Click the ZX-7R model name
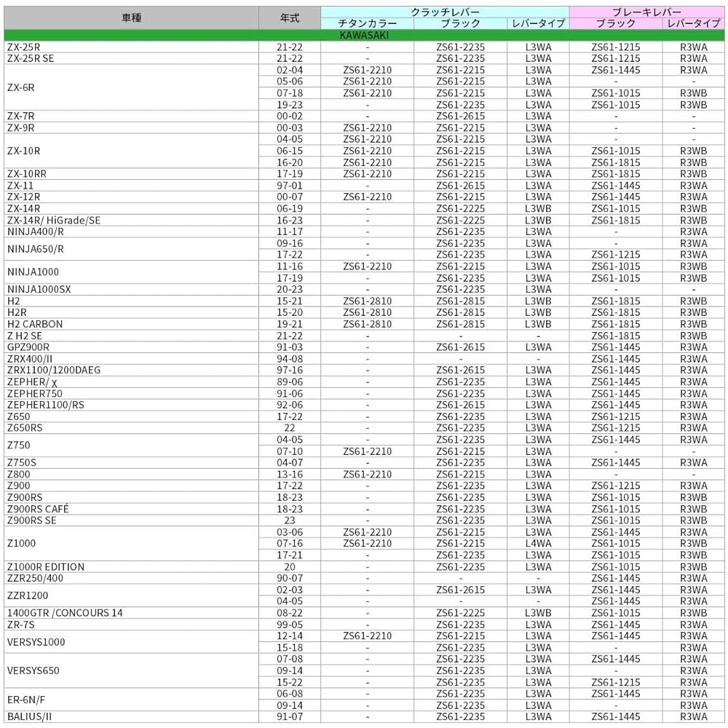728x728 pixels. click(20, 116)
